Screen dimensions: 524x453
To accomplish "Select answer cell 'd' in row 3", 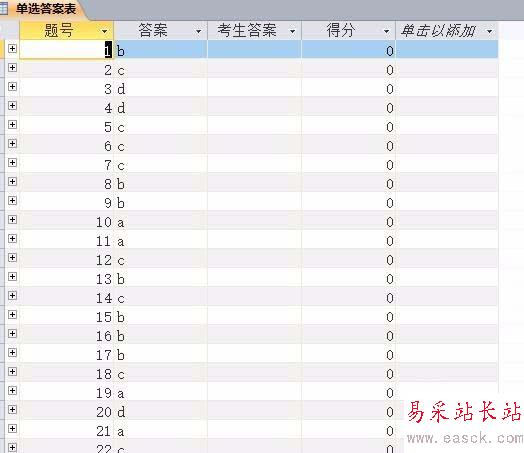I will tap(161, 88).
